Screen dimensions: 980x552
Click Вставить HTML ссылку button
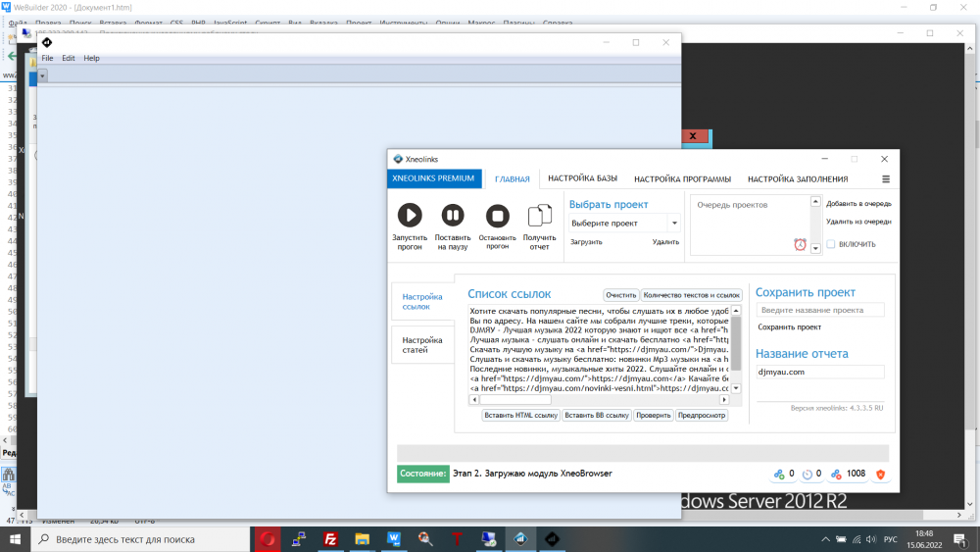(x=520, y=415)
